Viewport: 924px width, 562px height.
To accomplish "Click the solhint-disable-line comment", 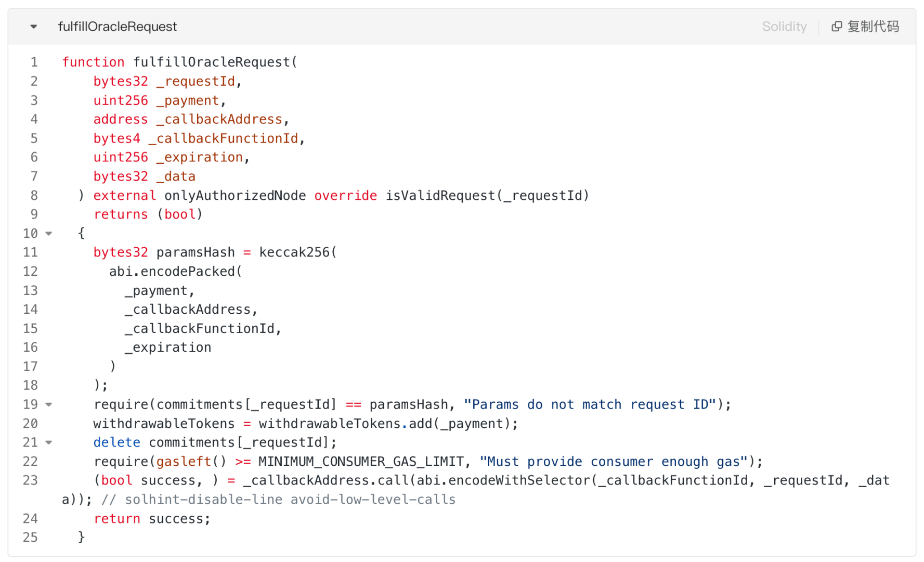I will click(x=278, y=500).
